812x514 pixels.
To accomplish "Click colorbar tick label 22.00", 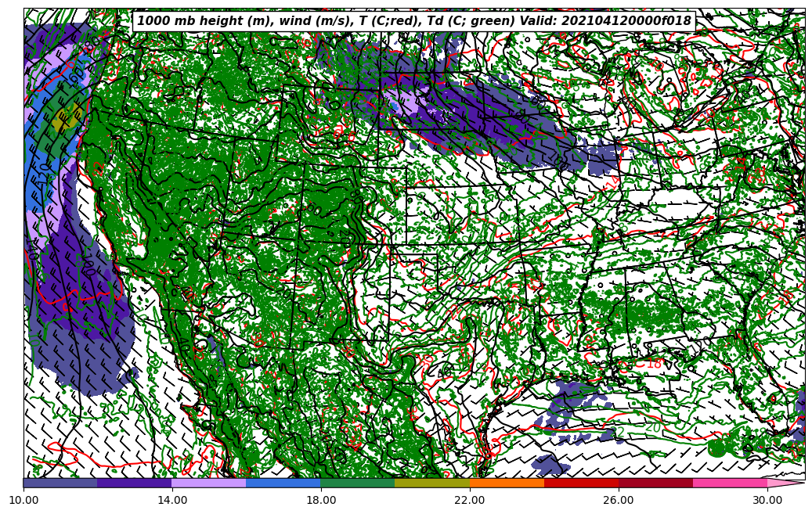I will pyautogui.click(x=470, y=500).
